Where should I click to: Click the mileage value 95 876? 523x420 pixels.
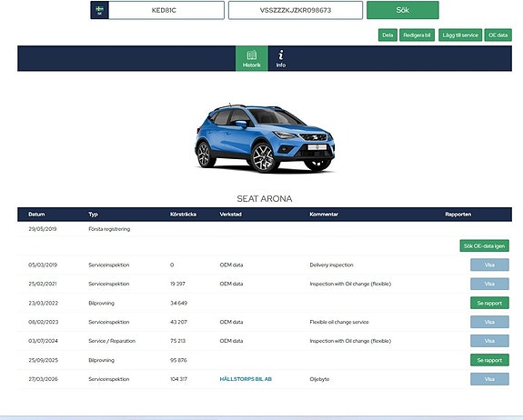(x=178, y=360)
